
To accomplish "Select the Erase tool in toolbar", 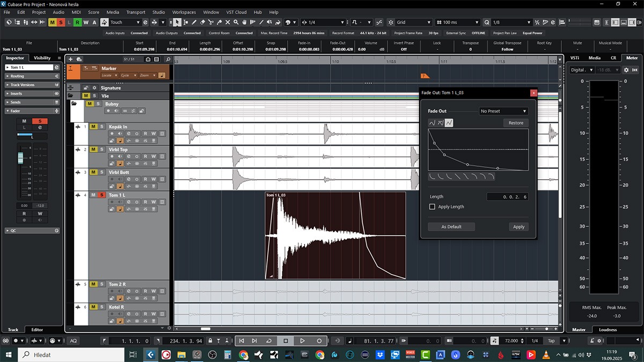I will point(202,22).
